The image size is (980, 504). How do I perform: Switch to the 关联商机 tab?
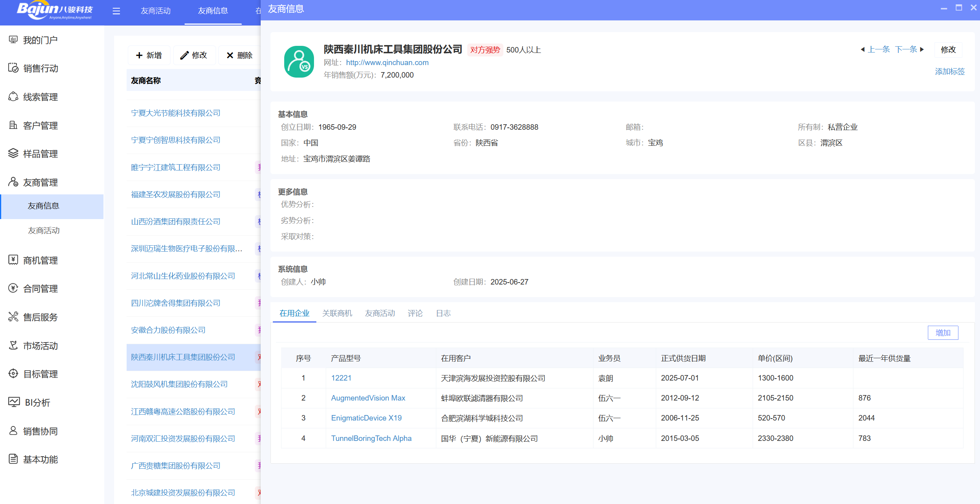[337, 313]
